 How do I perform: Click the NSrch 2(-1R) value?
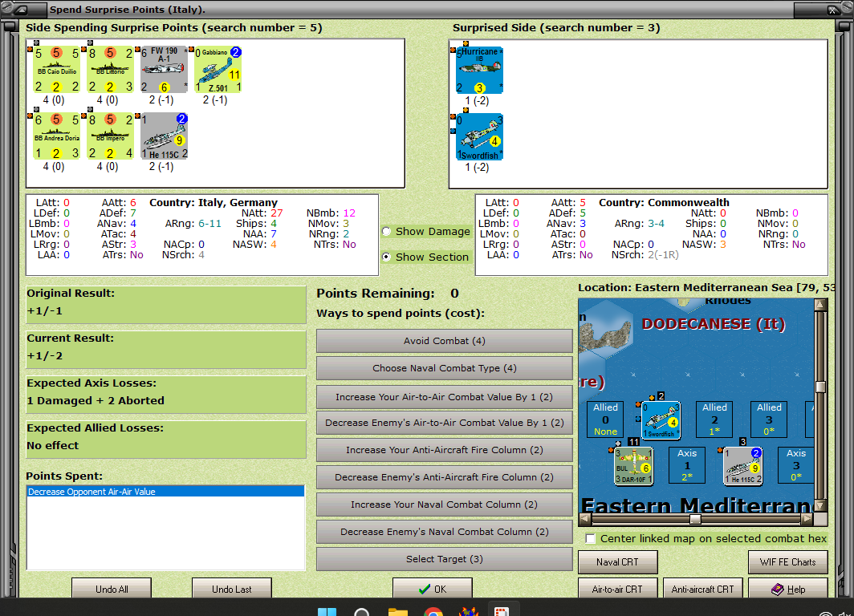(x=663, y=255)
